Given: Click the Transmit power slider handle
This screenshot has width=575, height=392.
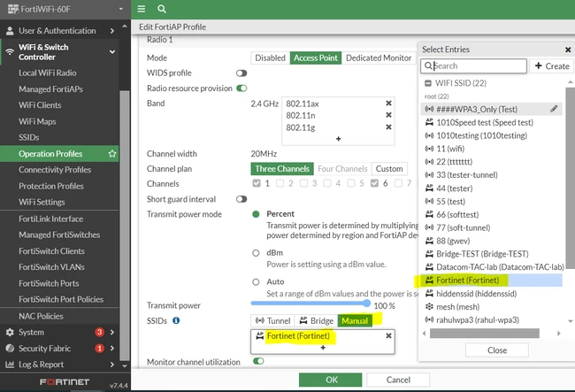Looking at the screenshot, I should (366, 303).
